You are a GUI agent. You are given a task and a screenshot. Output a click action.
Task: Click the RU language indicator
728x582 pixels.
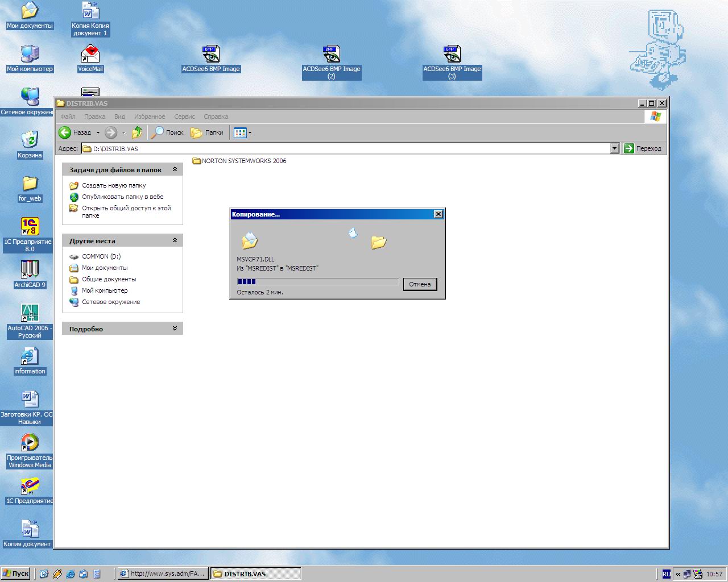666,574
